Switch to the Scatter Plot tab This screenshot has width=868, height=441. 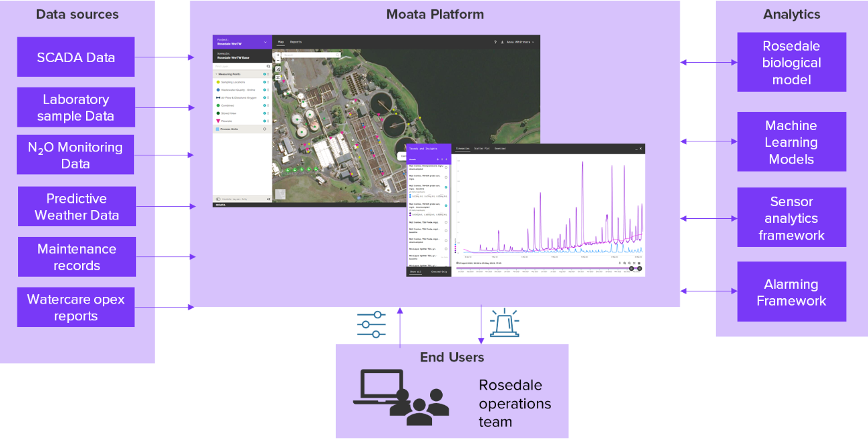tap(482, 149)
